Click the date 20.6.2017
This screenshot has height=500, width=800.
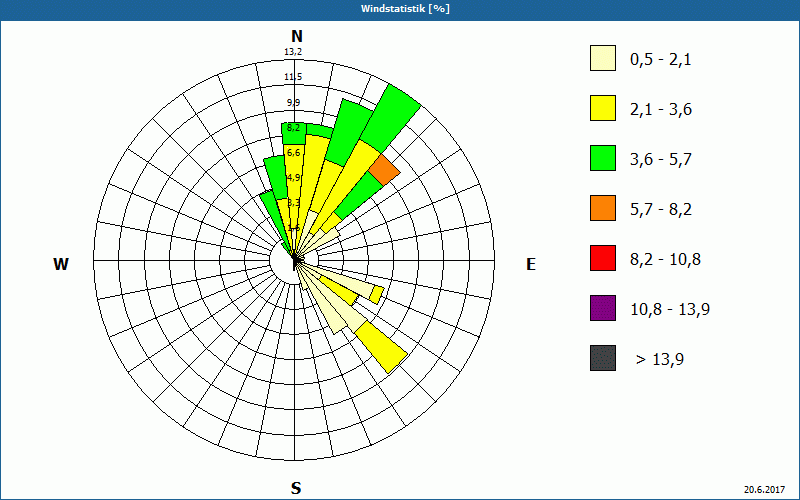coord(764,489)
